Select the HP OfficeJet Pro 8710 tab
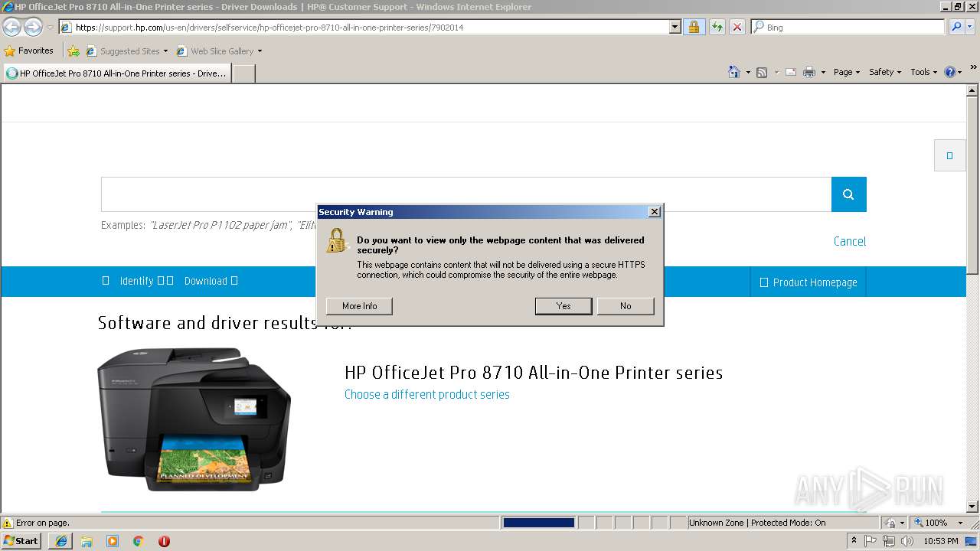This screenshot has width=980, height=551. [116, 73]
